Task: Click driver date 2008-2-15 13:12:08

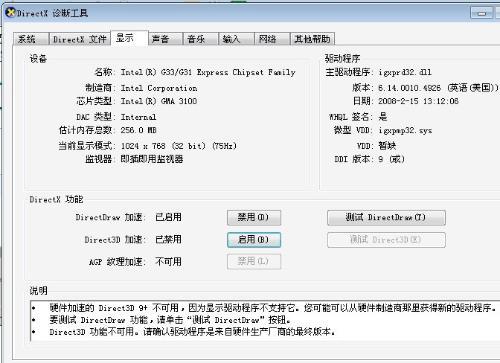Action: click(418, 101)
